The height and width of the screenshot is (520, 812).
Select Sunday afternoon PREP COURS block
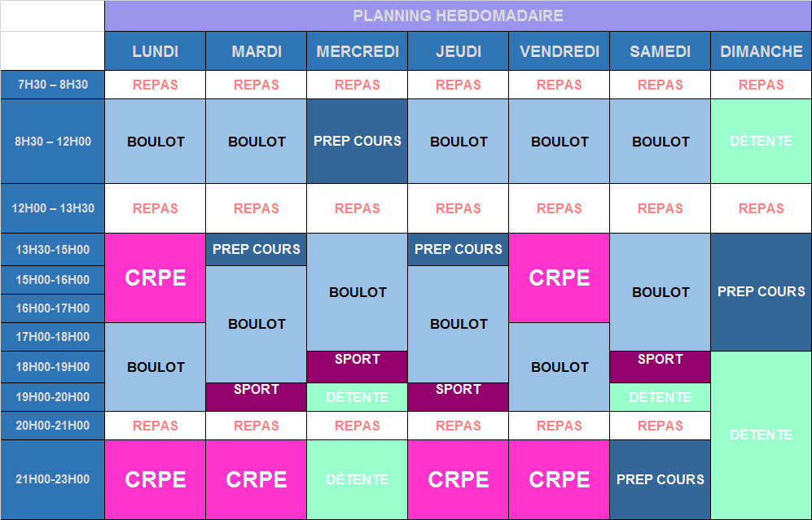pos(762,292)
